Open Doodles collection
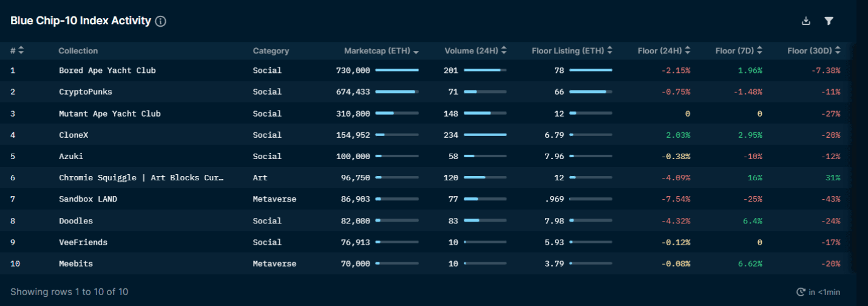The width and height of the screenshot is (868, 306). (76, 221)
